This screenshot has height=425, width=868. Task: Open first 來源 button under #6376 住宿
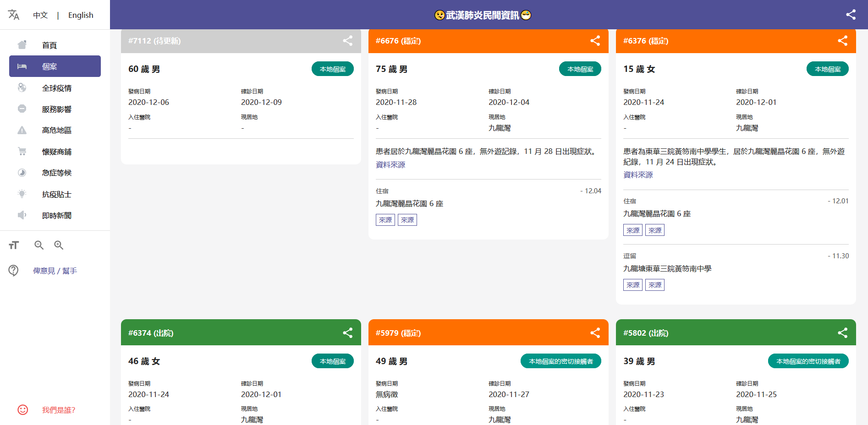click(633, 230)
